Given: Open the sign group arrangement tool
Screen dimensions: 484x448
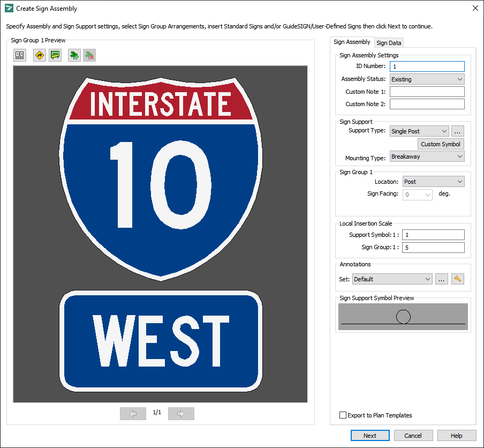Looking at the screenshot, I should click(x=20, y=55).
